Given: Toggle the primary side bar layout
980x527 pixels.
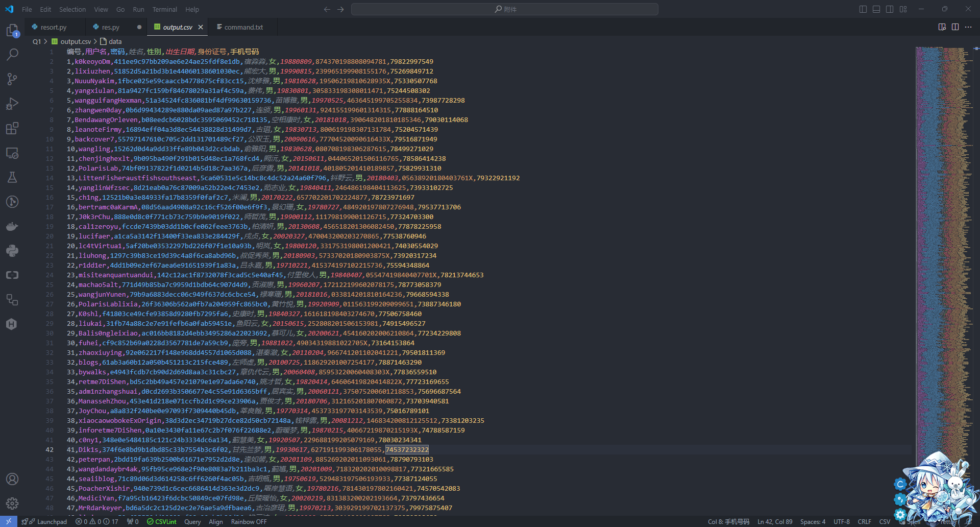Looking at the screenshot, I should pyautogui.click(x=863, y=9).
